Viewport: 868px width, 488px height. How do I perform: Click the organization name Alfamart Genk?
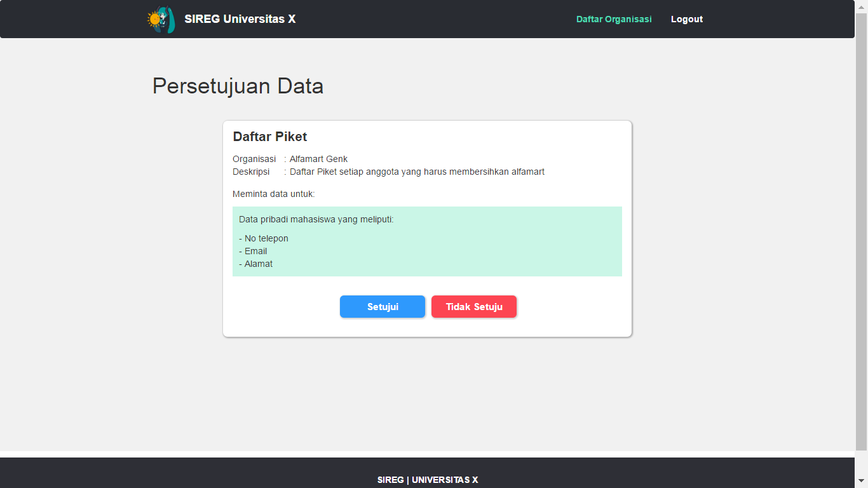[x=318, y=159]
